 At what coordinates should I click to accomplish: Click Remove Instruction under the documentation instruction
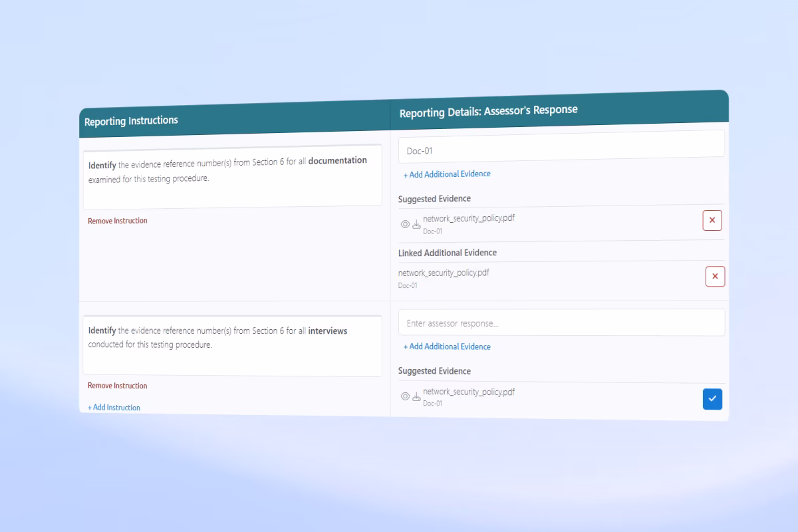coord(118,221)
